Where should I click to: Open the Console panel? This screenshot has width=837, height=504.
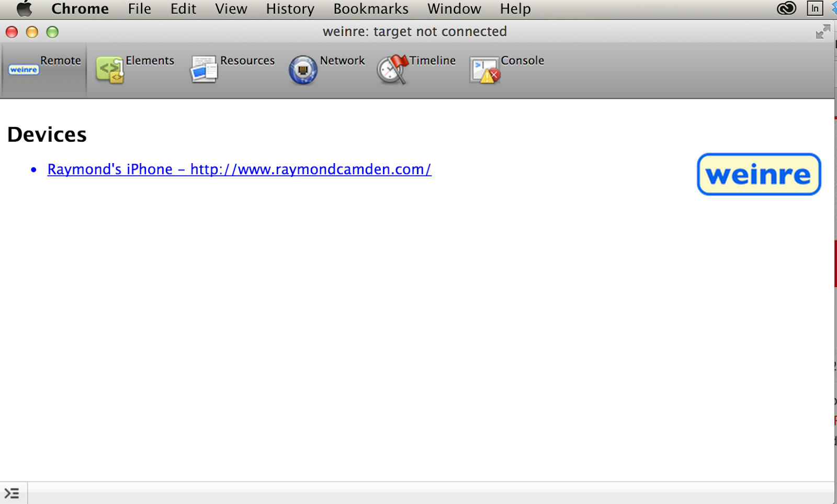(507, 70)
